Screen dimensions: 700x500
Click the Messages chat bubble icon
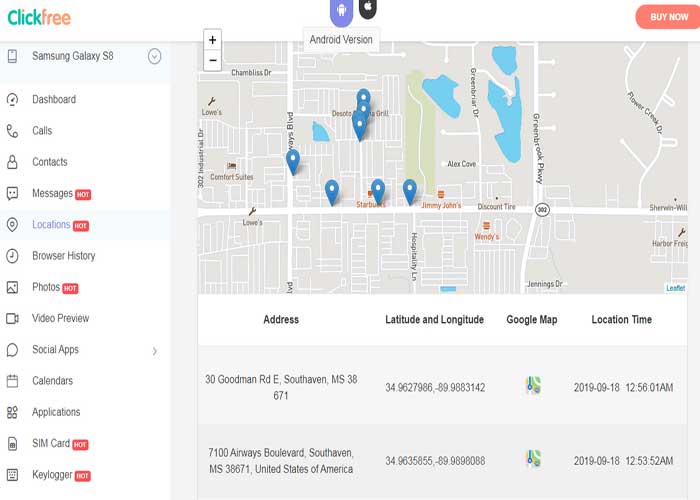coord(12,193)
